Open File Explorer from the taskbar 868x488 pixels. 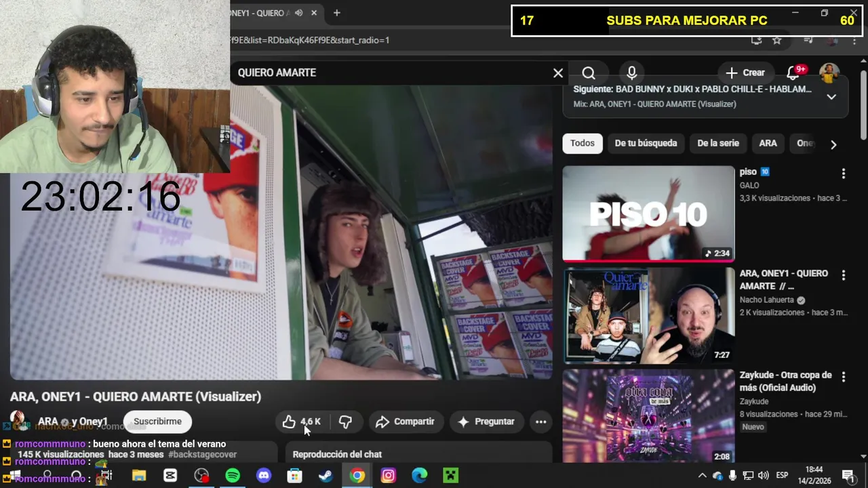pyautogui.click(x=139, y=476)
